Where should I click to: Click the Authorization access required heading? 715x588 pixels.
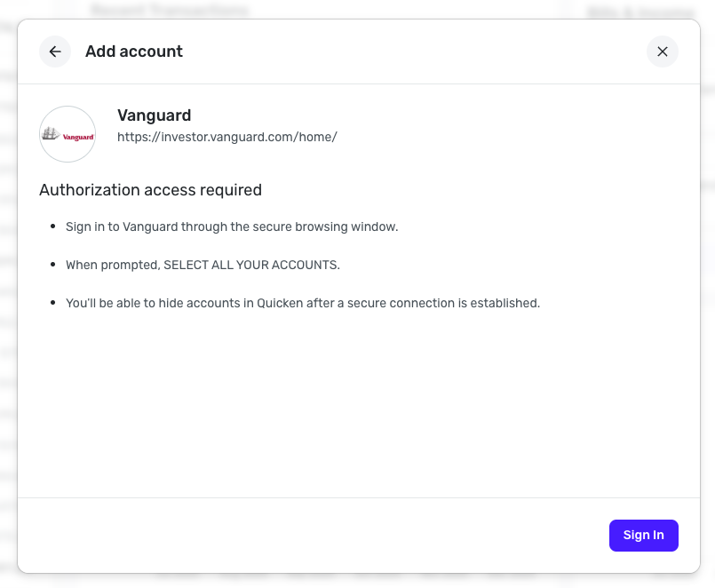pyautogui.click(x=150, y=189)
